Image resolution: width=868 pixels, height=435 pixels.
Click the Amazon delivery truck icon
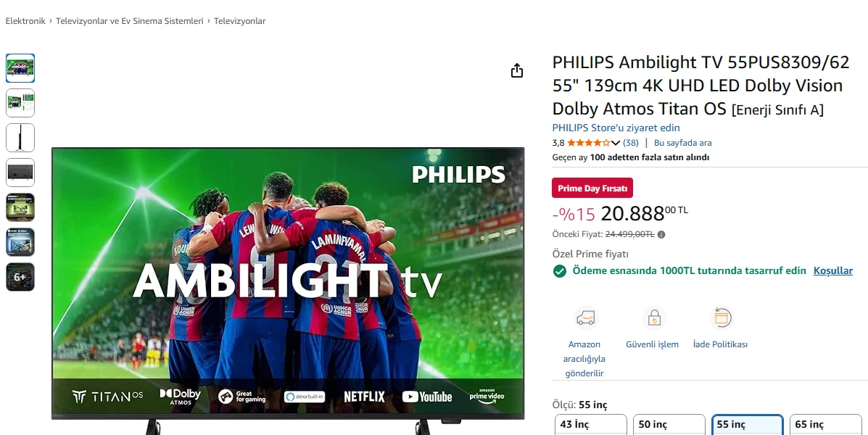pos(585,318)
